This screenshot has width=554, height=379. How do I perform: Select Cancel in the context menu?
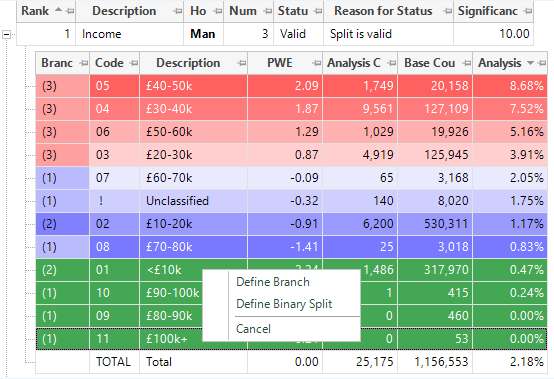253,329
